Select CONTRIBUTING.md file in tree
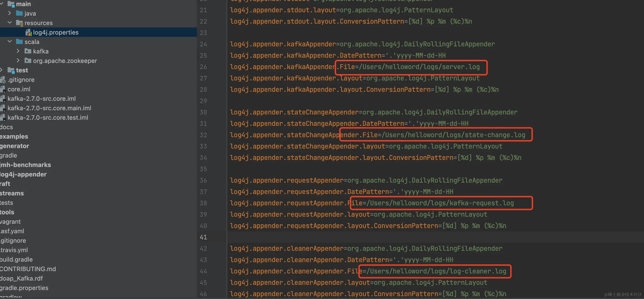Image resolution: width=644 pixels, height=299 pixels. (x=28, y=269)
